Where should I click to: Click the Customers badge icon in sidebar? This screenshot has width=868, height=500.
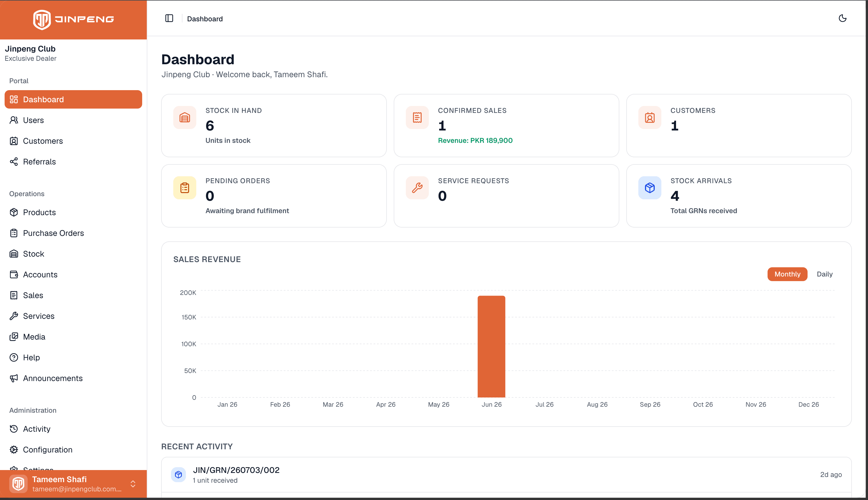point(14,141)
